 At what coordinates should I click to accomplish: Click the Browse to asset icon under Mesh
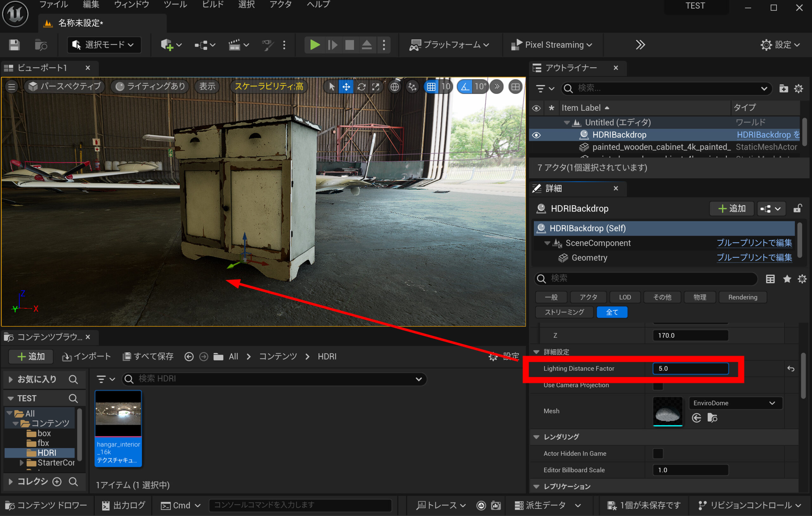(712, 418)
